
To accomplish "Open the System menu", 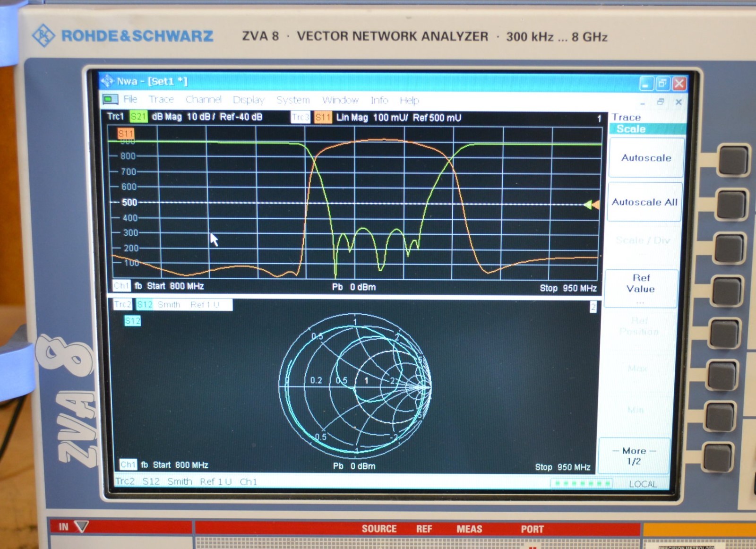I will click(x=293, y=100).
